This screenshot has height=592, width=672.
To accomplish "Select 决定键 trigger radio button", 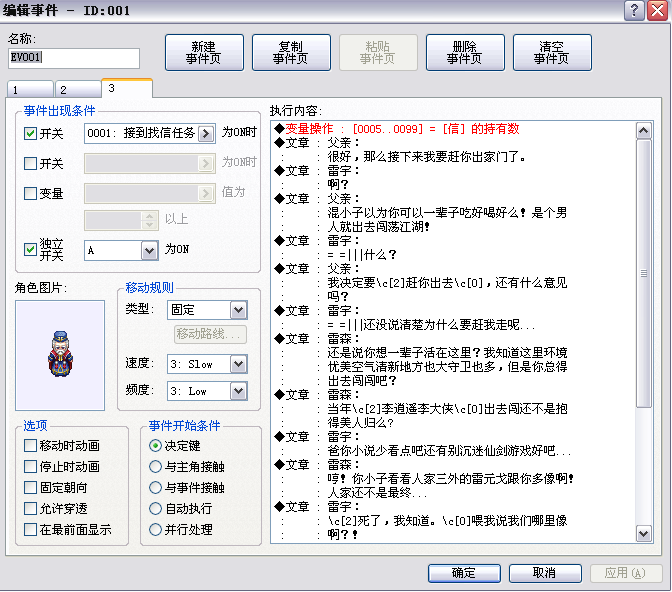I will 155,445.
